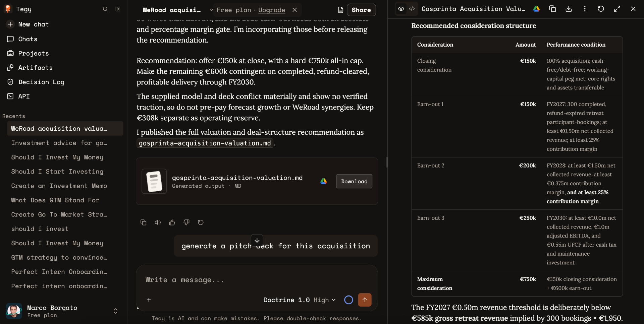Click Marco Borgato profile avatar
Screen dimensions: 644x324
14,311
